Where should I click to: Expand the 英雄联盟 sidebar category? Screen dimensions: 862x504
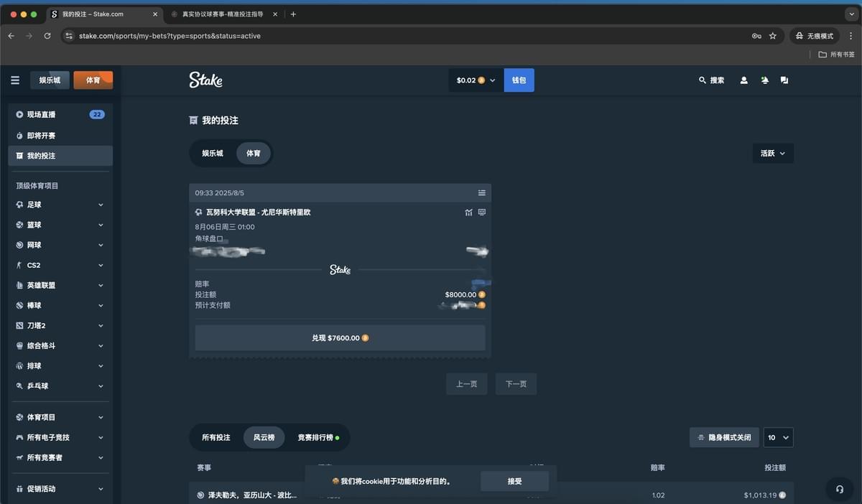click(60, 285)
